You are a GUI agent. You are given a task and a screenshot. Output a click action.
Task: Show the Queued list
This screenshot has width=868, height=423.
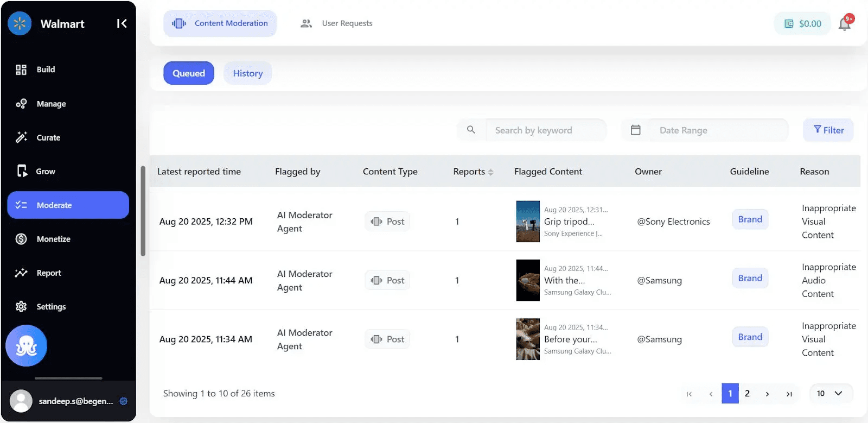(189, 73)
